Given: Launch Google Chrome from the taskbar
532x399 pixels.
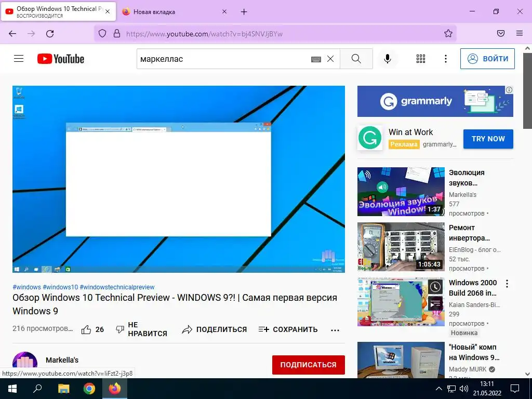Looking at the screenshot, I should pos(89,389).
